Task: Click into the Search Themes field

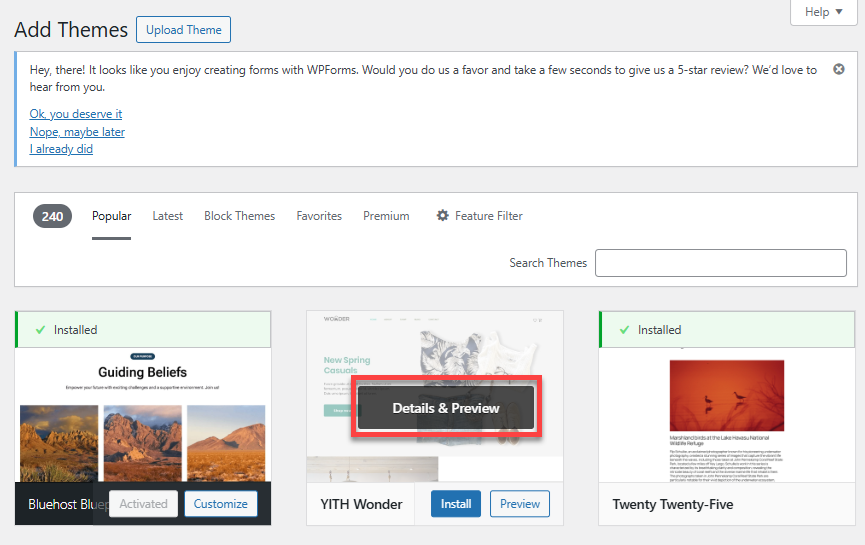Action: click(720, 263)
